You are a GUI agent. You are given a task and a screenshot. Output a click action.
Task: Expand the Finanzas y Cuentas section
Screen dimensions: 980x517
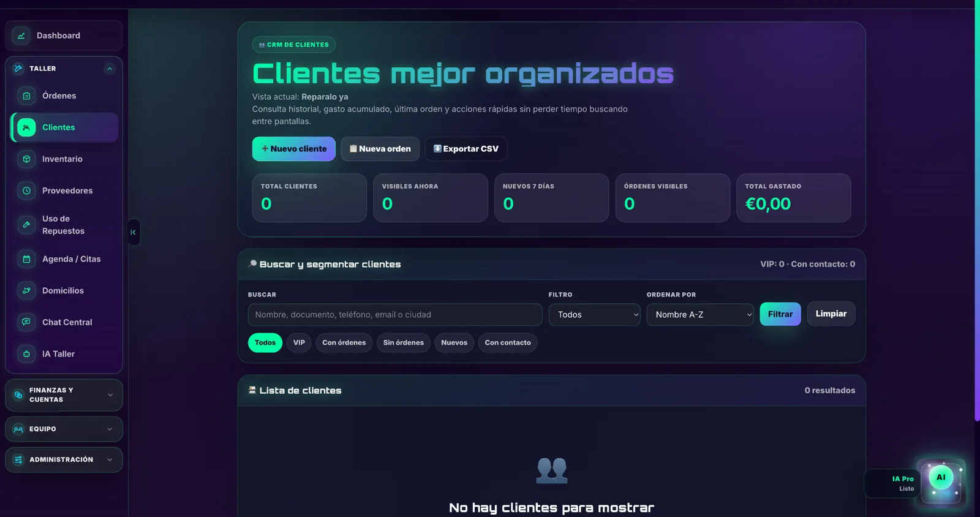coord(64,395)
